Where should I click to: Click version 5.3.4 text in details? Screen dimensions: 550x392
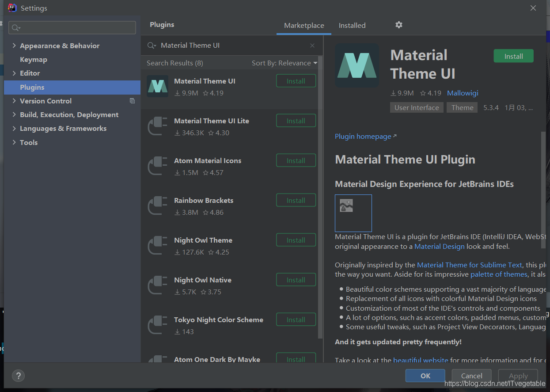491,107
